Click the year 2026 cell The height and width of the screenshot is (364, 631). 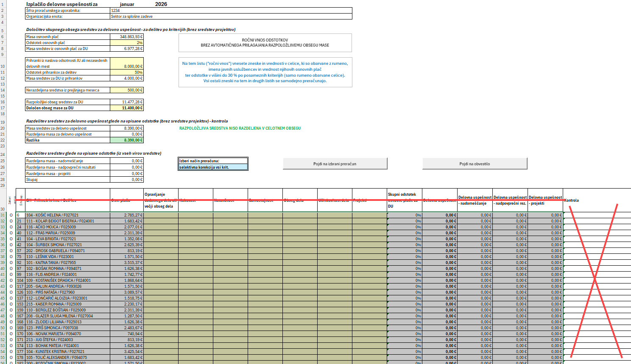tap(161, 4)
